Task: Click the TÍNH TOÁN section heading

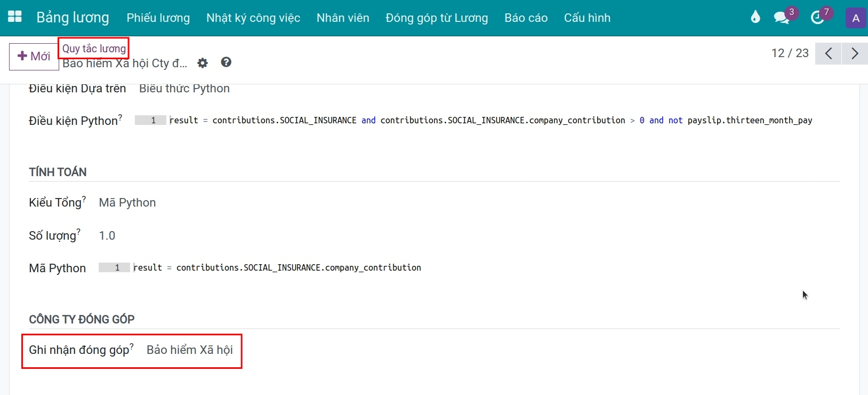Action: tap(58, 172)
